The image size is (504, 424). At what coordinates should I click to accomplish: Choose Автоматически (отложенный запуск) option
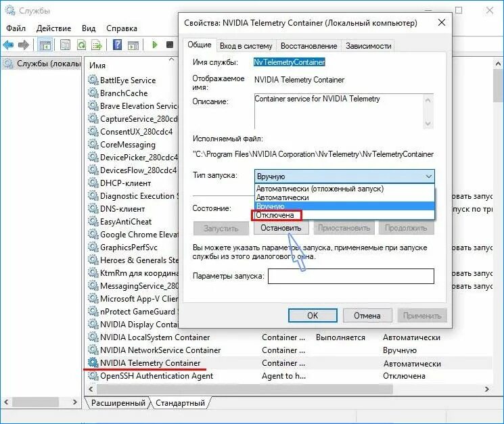pos(344,189)
